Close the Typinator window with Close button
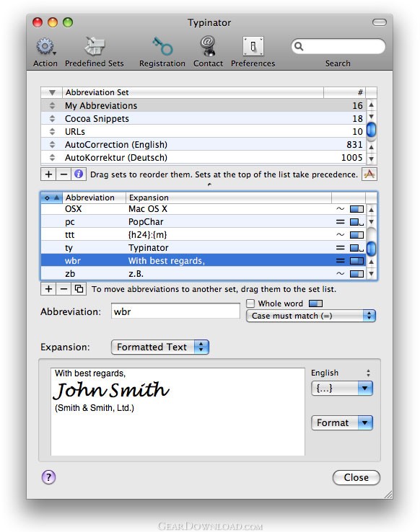 coord(356,477)
